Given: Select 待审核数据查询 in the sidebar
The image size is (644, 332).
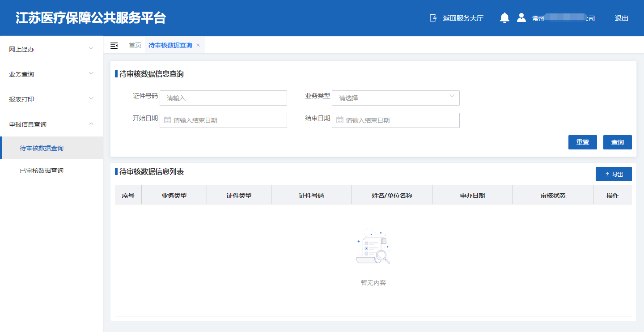Looking at the screenshot, I should [42, 148].
